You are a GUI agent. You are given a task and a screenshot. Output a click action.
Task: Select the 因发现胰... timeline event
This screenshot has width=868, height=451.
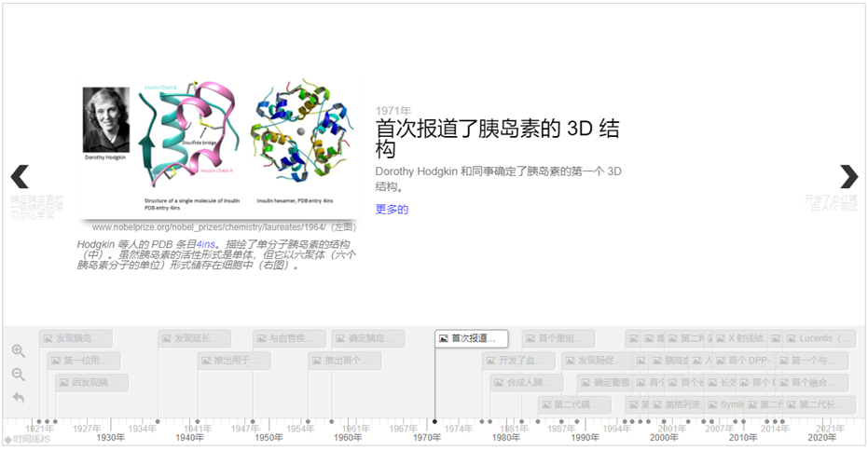point(92,382)
